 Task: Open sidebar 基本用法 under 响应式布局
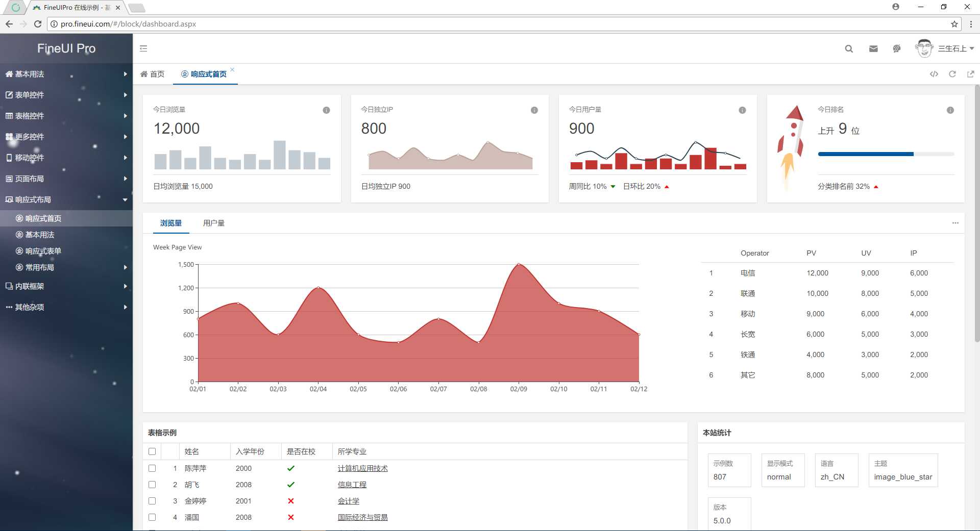coord(66,235)
